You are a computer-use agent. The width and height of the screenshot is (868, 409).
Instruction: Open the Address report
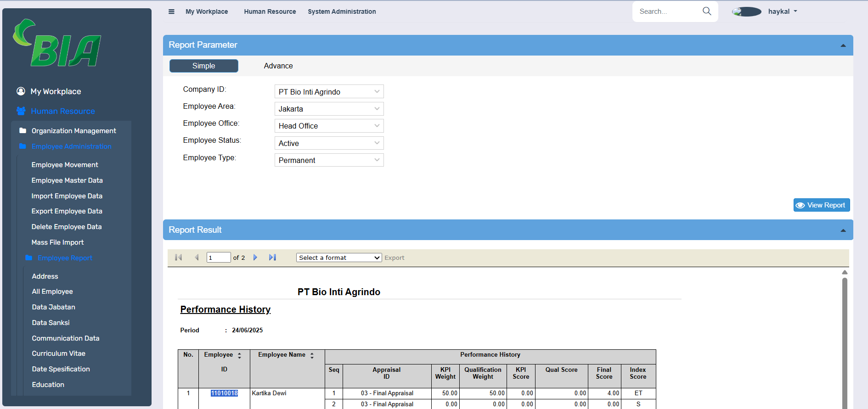(45, 276)
